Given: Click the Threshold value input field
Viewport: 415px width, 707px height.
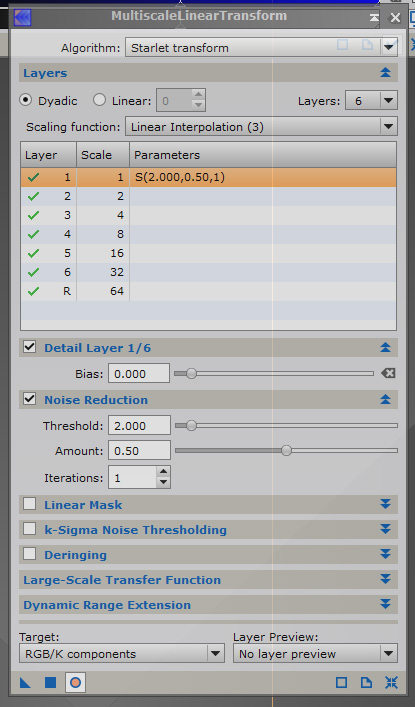Looking at the screenshot, I should 139,426.
